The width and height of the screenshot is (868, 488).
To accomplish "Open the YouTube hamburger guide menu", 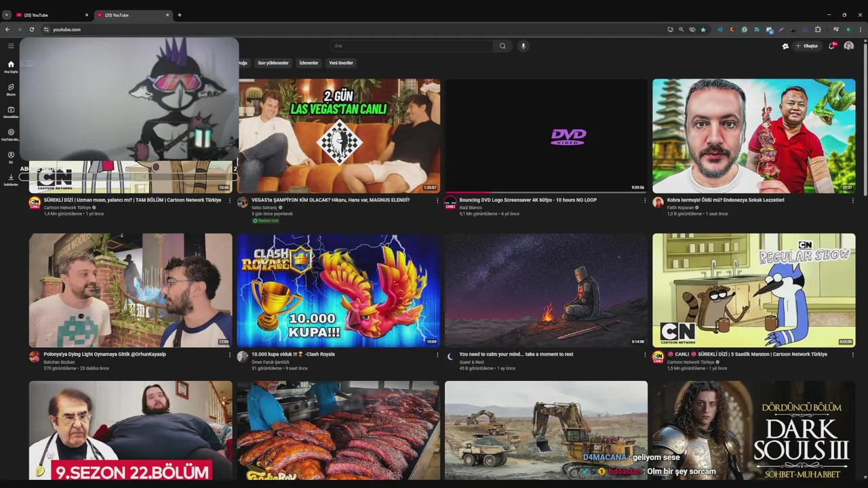I will tap(11, 46).
